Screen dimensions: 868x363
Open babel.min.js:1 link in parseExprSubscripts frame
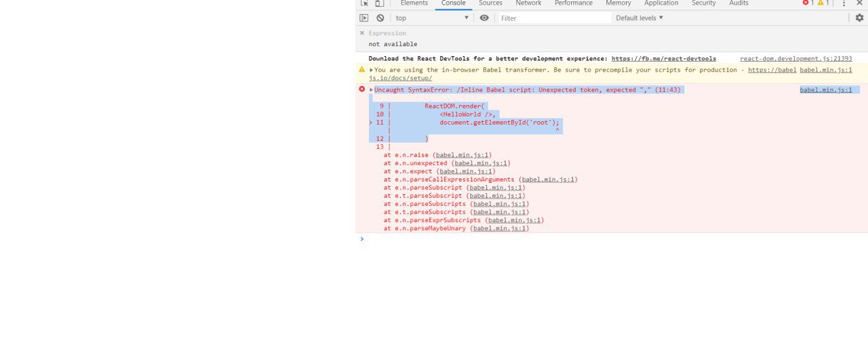[x=514, y=220]
